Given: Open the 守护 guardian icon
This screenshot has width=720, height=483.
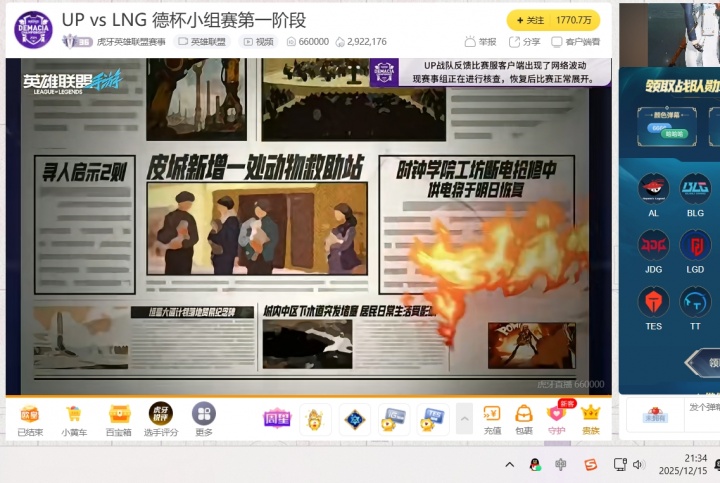Looking at the screenshot, I should 557,419.
